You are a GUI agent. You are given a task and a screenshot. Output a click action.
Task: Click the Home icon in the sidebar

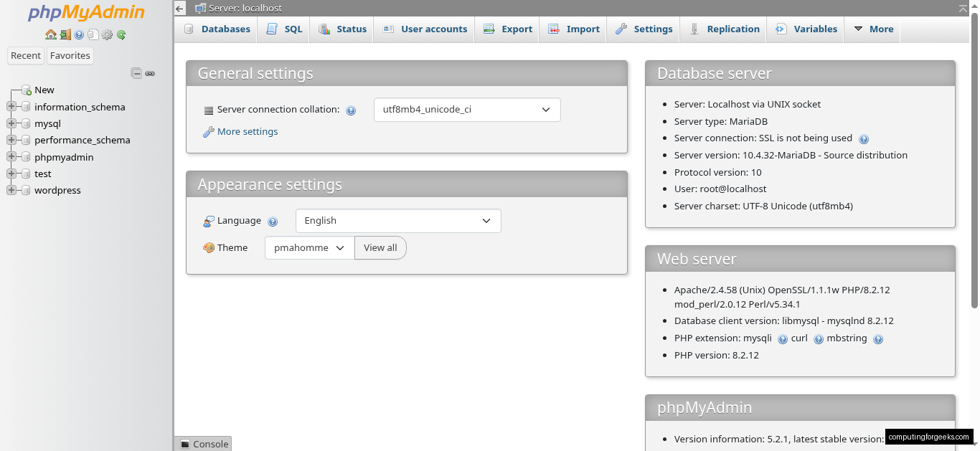coord(50,34)
